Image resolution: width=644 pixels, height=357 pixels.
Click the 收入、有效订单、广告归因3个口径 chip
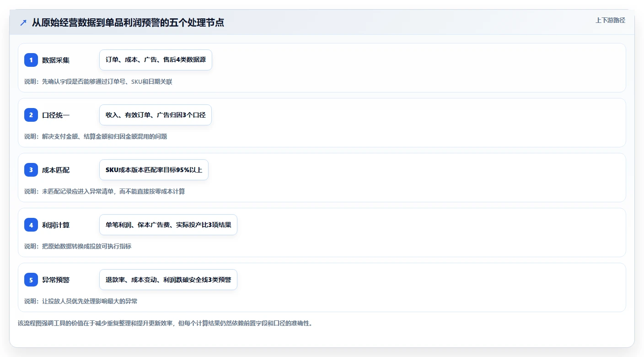click(x=156, y=115)
